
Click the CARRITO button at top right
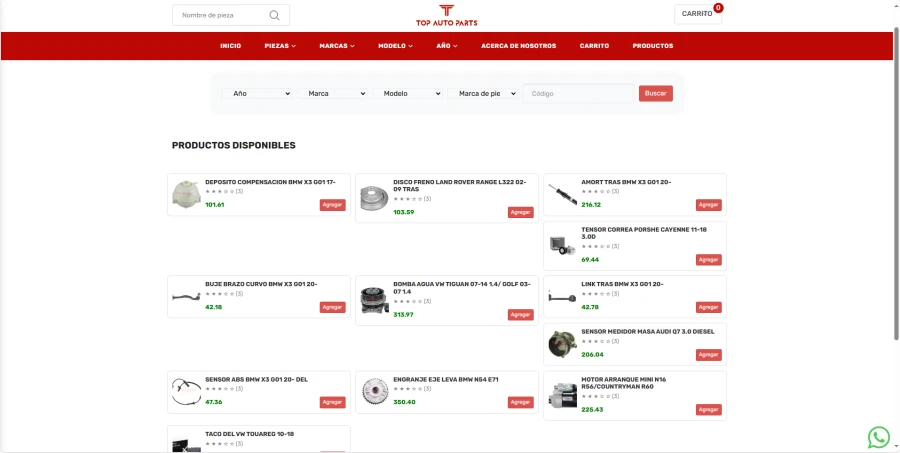(697, 14)
